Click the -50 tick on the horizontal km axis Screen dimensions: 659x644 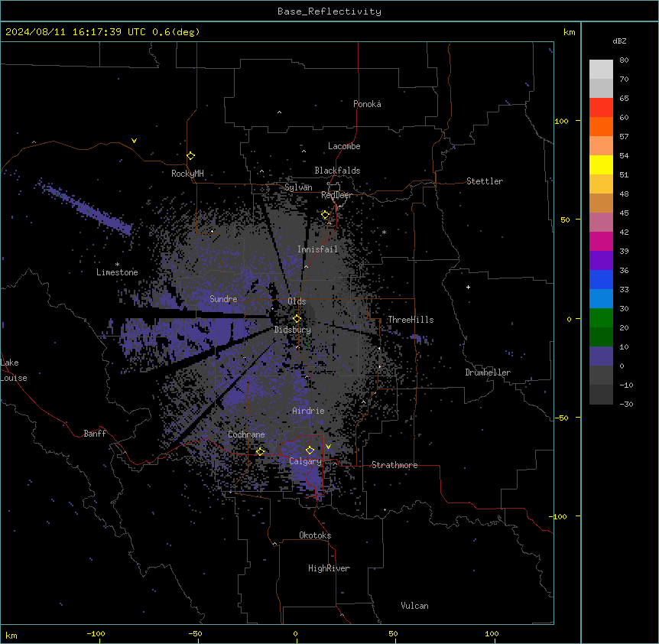(195, 633)
